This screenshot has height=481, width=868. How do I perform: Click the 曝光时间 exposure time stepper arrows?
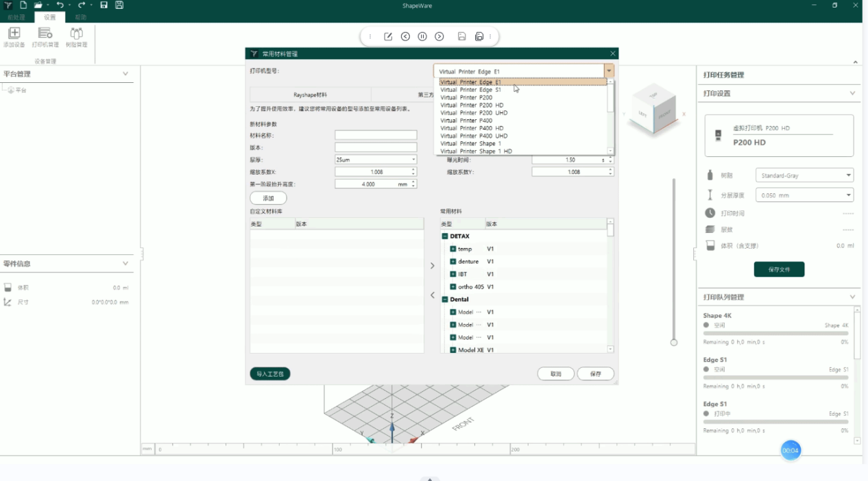click(x=611, y=160)
